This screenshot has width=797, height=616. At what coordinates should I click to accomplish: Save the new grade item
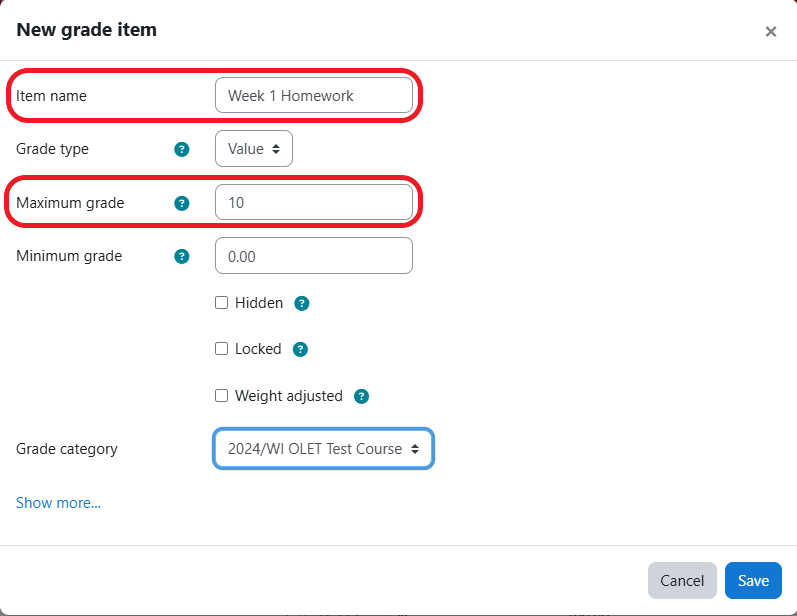(x=753, y=581)
